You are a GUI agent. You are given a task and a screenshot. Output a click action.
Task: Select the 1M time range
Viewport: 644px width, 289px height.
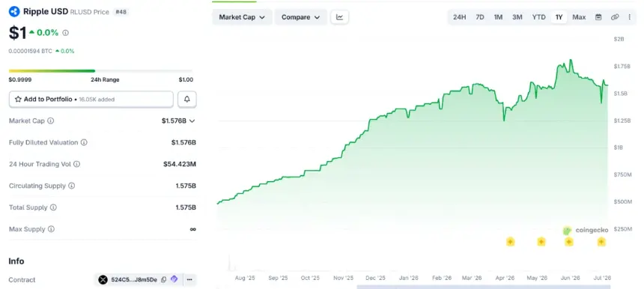pyautogui.click(x=498, y=17)
